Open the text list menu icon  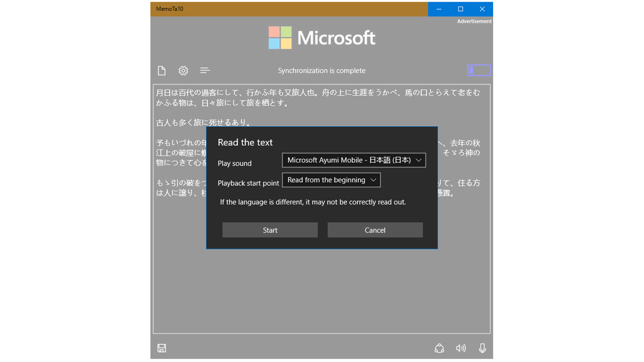[205, 70]
